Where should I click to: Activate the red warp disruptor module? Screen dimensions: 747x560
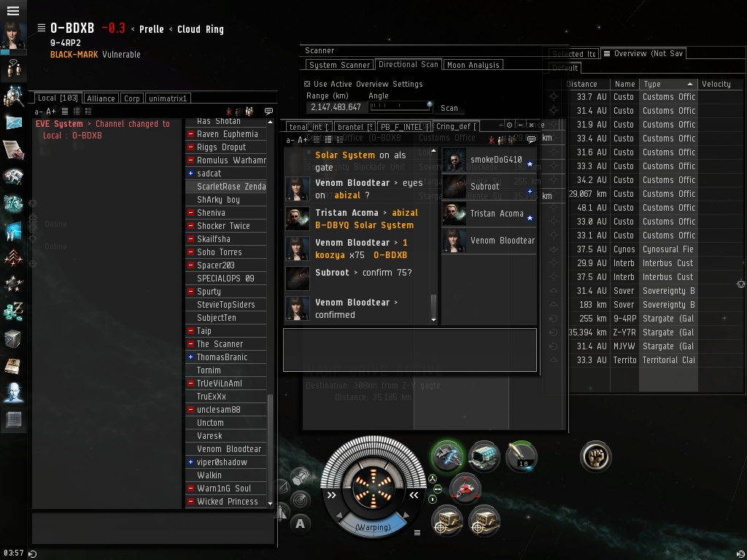click(x=465, y=489)
